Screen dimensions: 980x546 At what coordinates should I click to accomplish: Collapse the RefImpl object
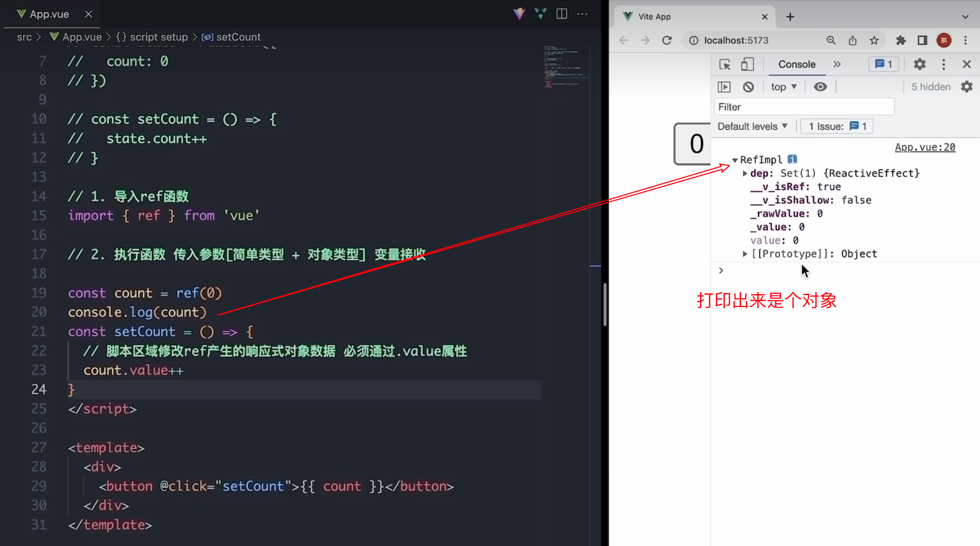pyautogui.click(x=735, y=160)
